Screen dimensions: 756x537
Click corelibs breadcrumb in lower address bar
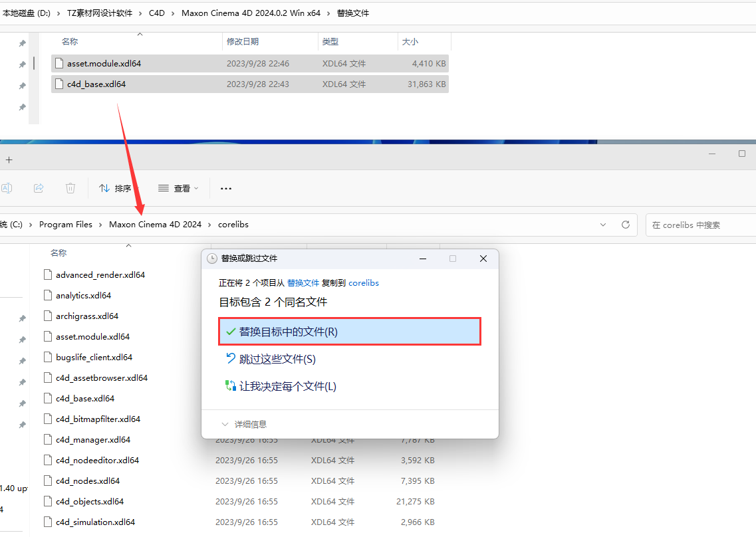point(233,225)
